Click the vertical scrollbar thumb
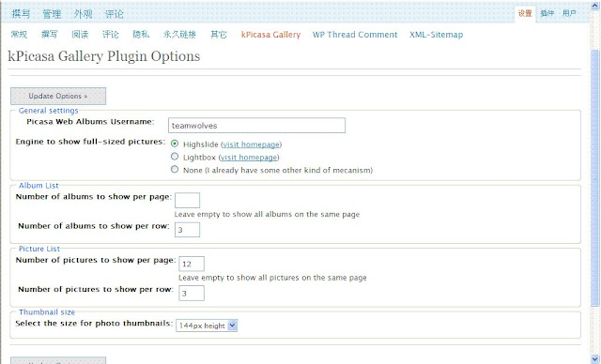 [594, 178]
